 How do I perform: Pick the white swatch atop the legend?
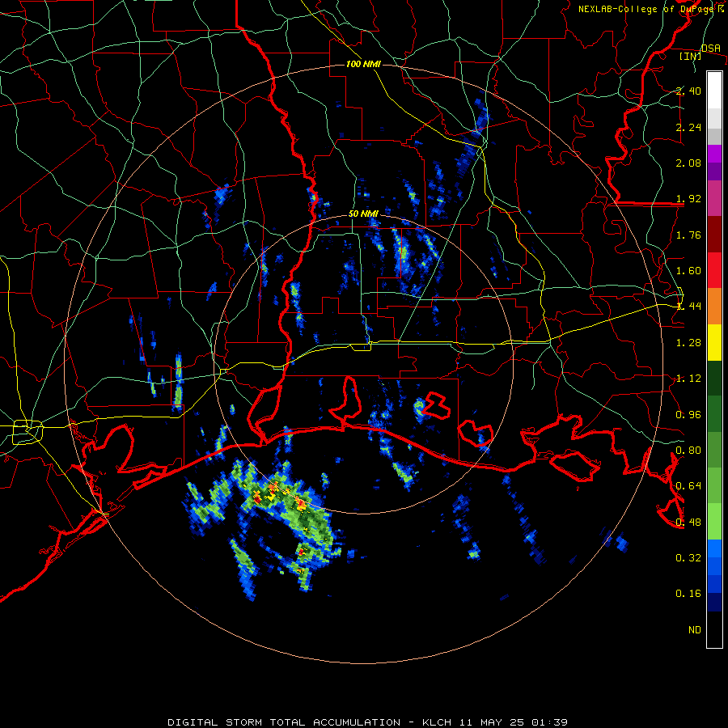pyautogui.click(x=714, y=91)
